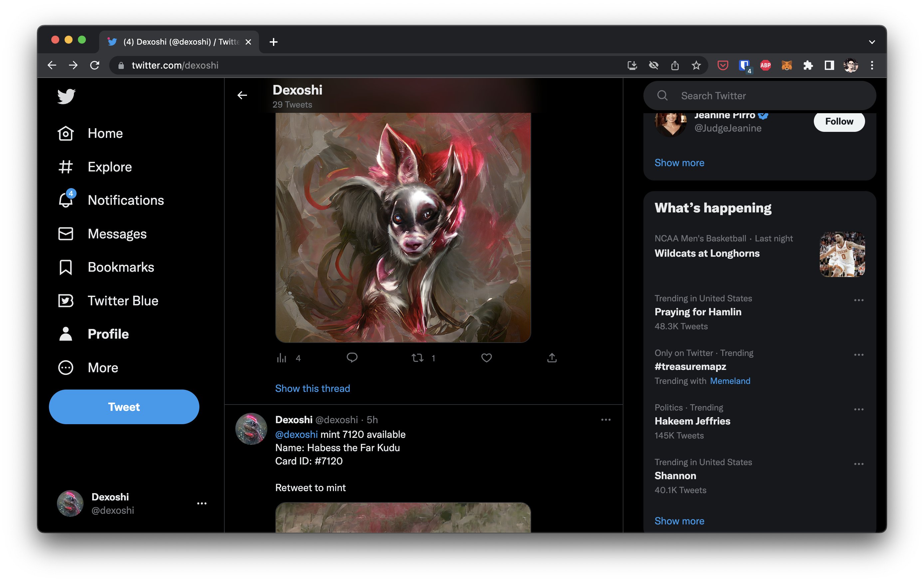Open options for Shannon trend
The image size is (924, 582).
point(859,464)
